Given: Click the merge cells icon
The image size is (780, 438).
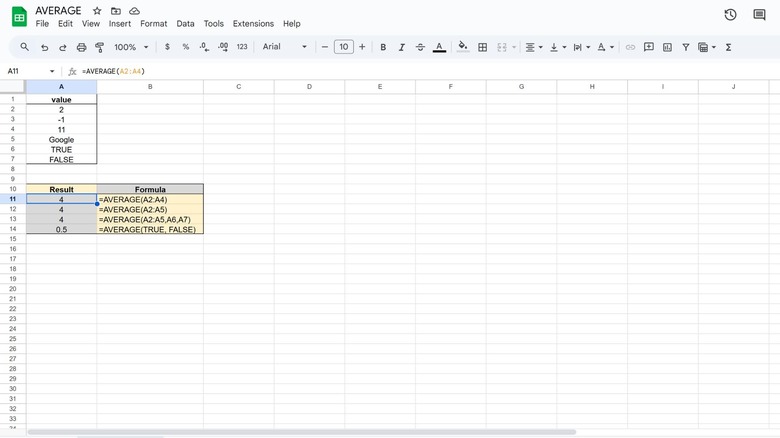Looking at the screenshot, I should click(x=502, y=47).
